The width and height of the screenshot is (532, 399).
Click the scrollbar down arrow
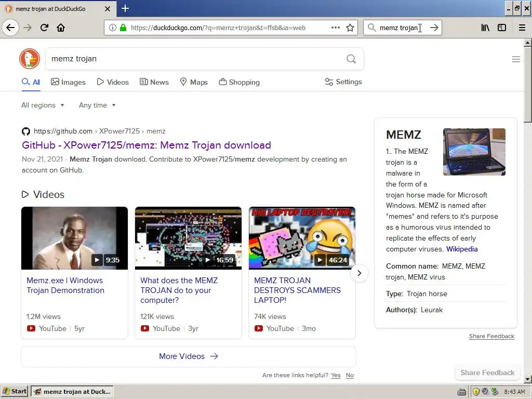[527, 379]
